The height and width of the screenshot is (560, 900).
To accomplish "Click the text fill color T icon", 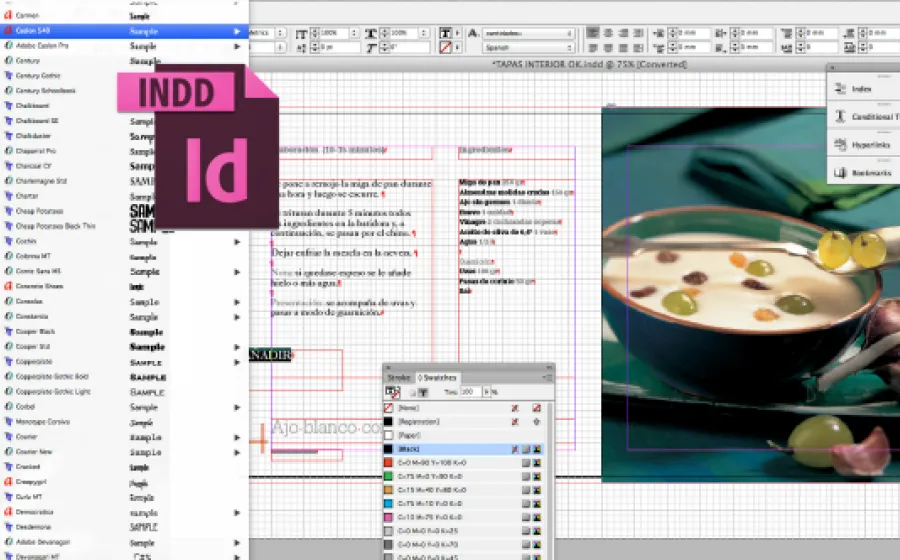I will click(x=445, y=33).
